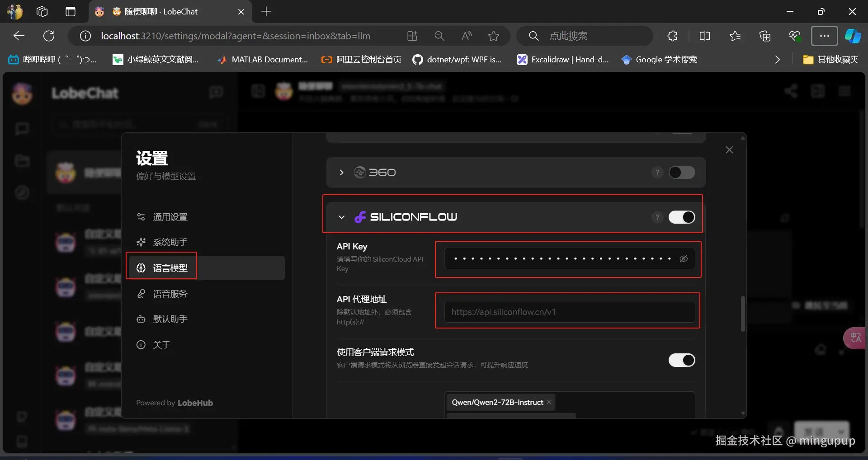The height and width of the screenshot is (460, 868).
Task: Open 语音服务 in settings menu
Action: (207, 294)
